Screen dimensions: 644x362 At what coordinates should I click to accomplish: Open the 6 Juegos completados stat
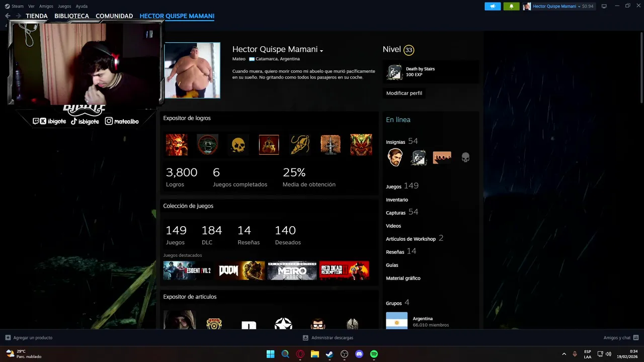[240, 177]
